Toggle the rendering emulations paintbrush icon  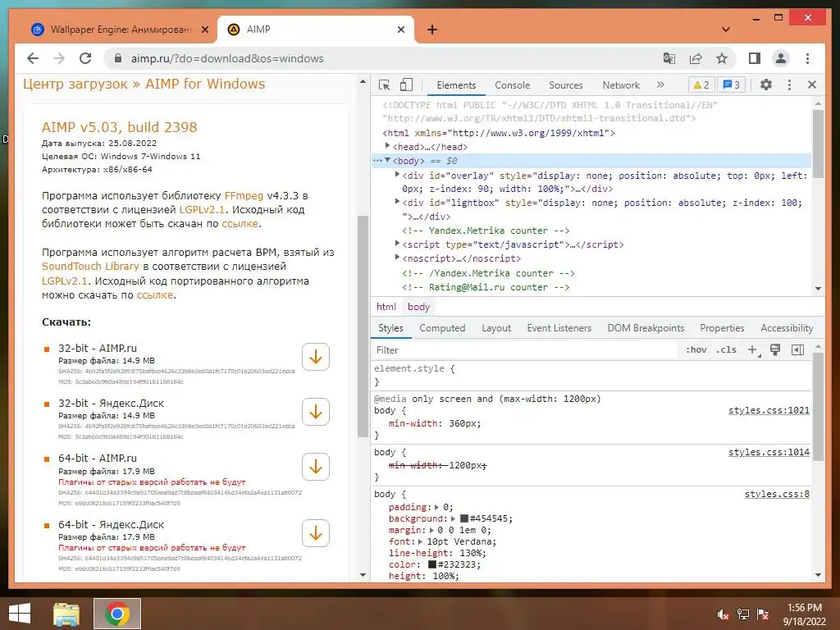[774, 349]
